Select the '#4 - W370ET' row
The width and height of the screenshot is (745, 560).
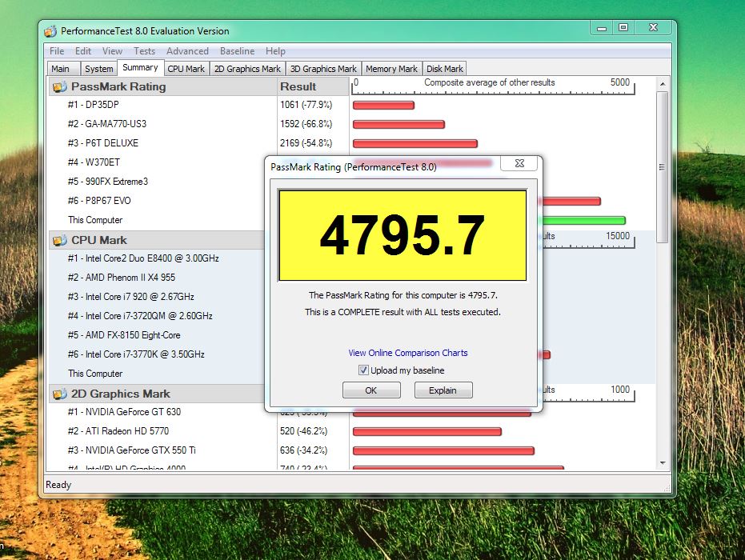click(x=94, y=162)
